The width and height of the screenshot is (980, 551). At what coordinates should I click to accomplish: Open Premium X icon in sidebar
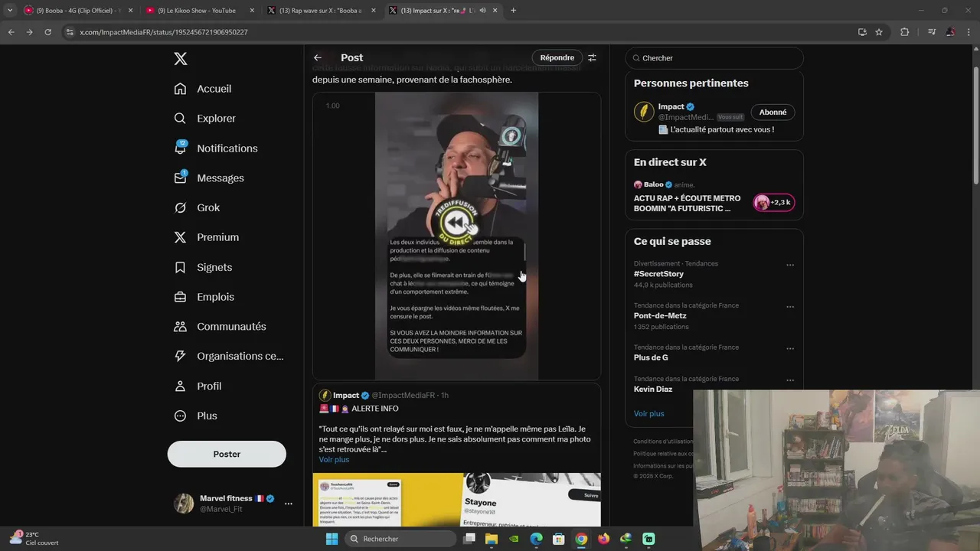pyautogui.click(x=180, y=237)
